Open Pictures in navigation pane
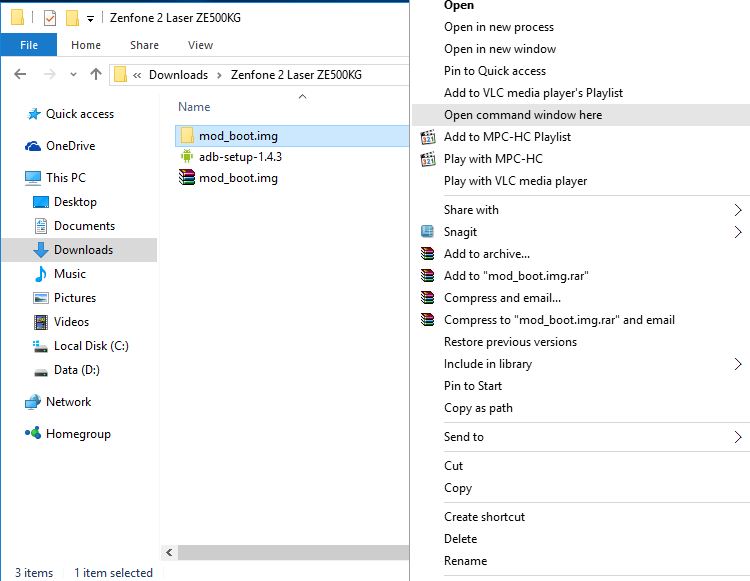The height and width of the screenshot is (581, 750). pos(75,297)
